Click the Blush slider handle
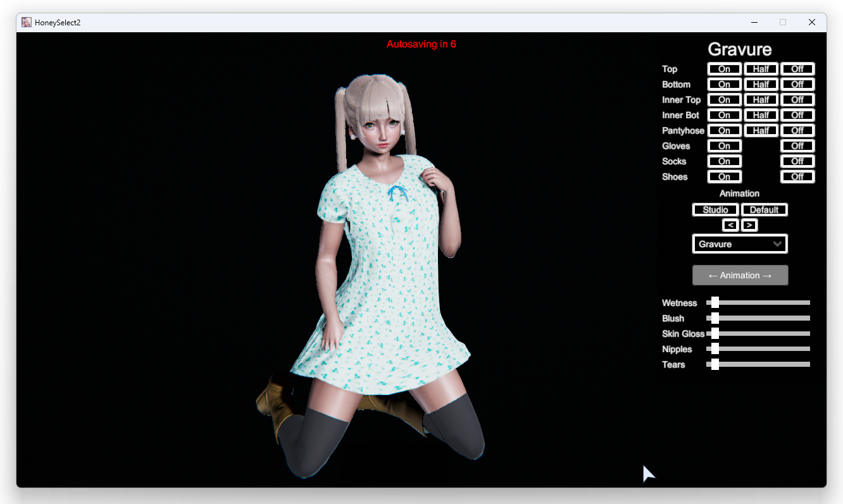843x504 pixels. click(x=715, y=318)
